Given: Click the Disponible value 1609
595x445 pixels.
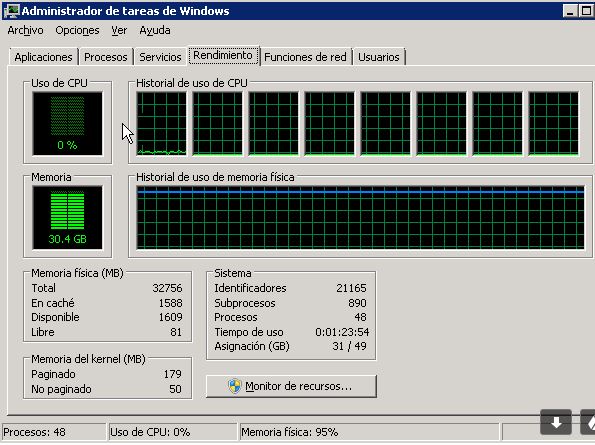Looking at the screenshot, I should pos(170,317).
